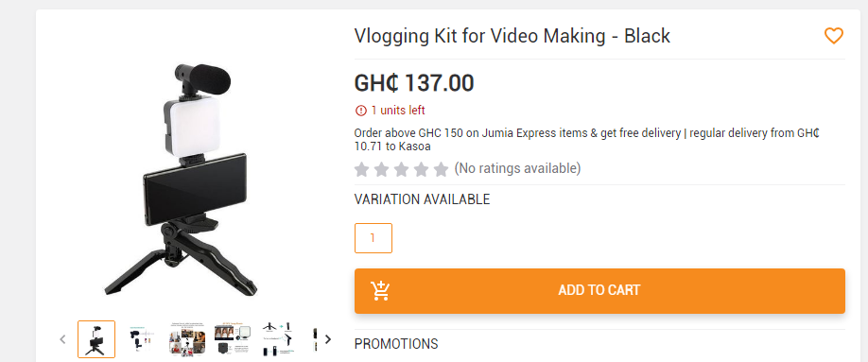The width and height of the screenshot is (868, 362).
Task: Rate one star in the rating row
Action: (x=361, y=169)
